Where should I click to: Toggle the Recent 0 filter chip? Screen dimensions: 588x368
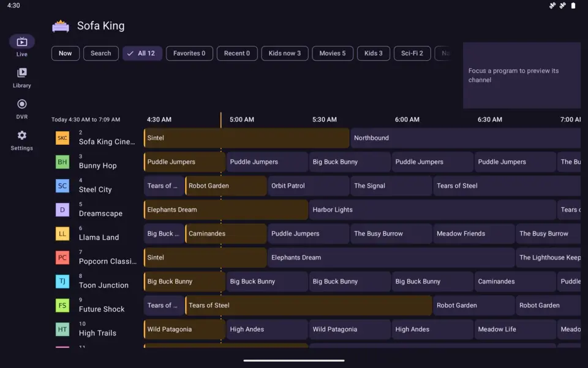point(237,53)
